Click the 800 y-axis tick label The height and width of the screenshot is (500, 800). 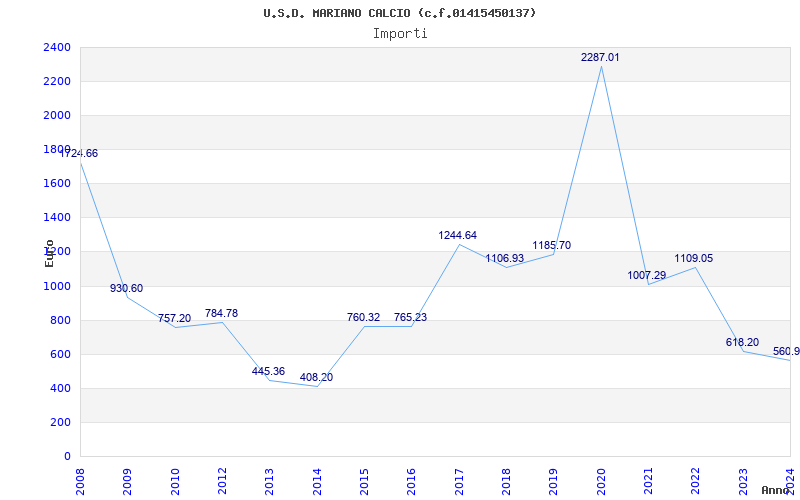[61, 320]
